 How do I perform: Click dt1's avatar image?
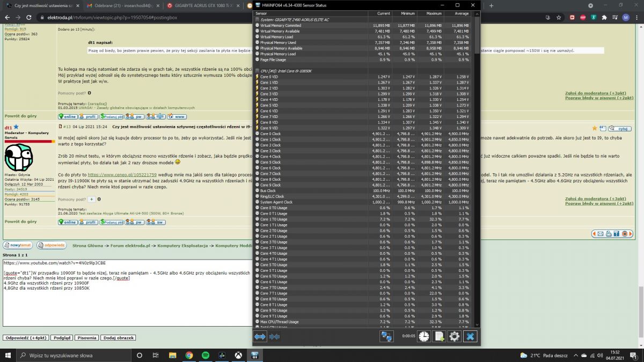click(x=19, y=156)
